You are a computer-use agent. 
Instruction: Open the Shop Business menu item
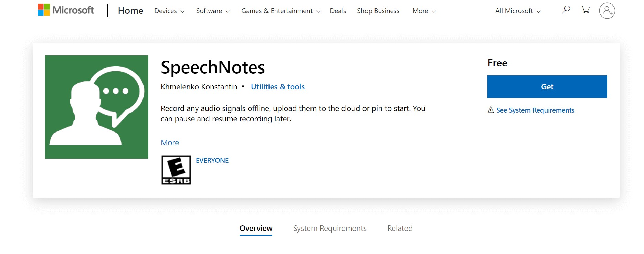pos(378,11)
